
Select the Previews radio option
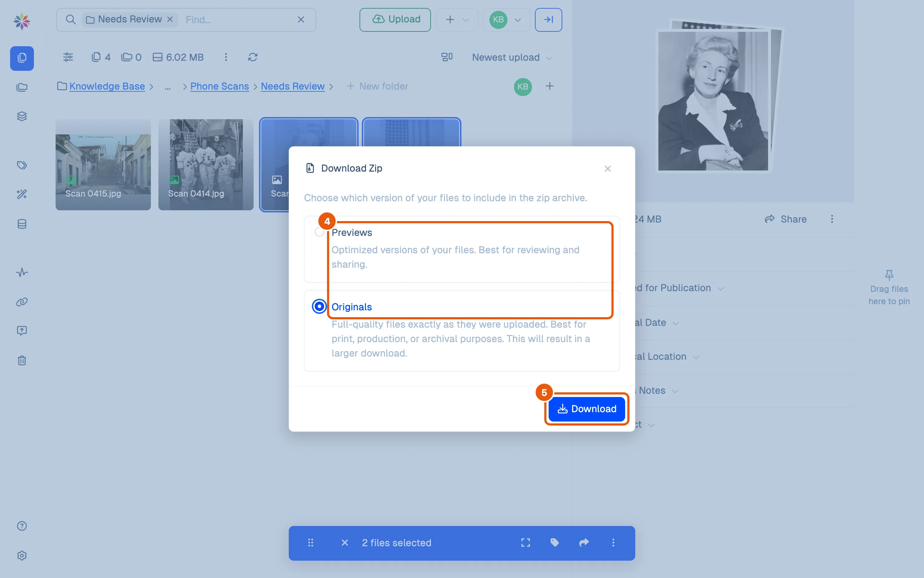coord(319,232)
